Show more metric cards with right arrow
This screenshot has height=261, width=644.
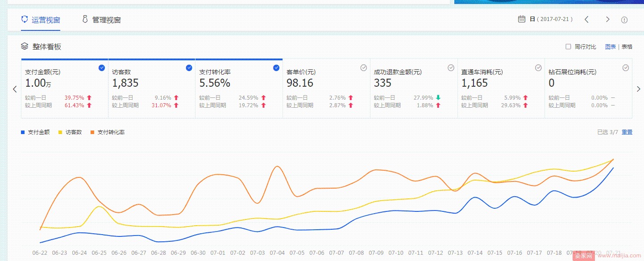(x=638, y=89)
